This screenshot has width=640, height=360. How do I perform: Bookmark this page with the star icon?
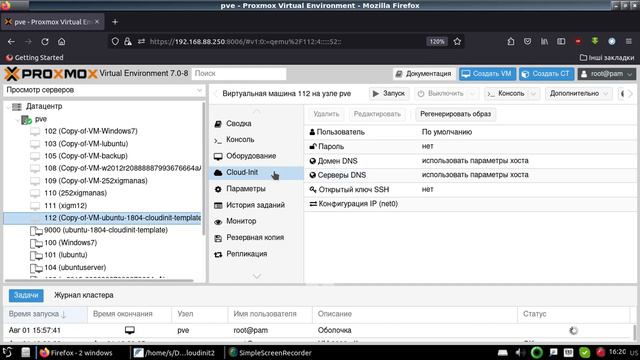[457, 42]
